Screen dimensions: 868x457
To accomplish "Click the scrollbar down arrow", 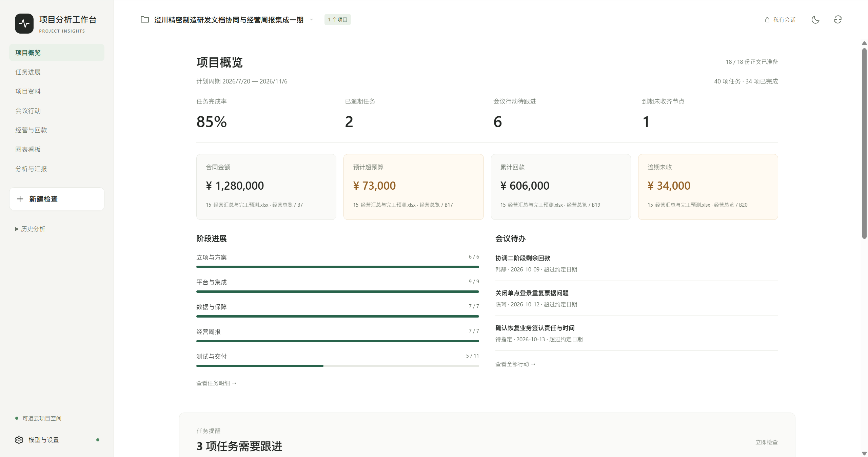I will click(864, 453).
